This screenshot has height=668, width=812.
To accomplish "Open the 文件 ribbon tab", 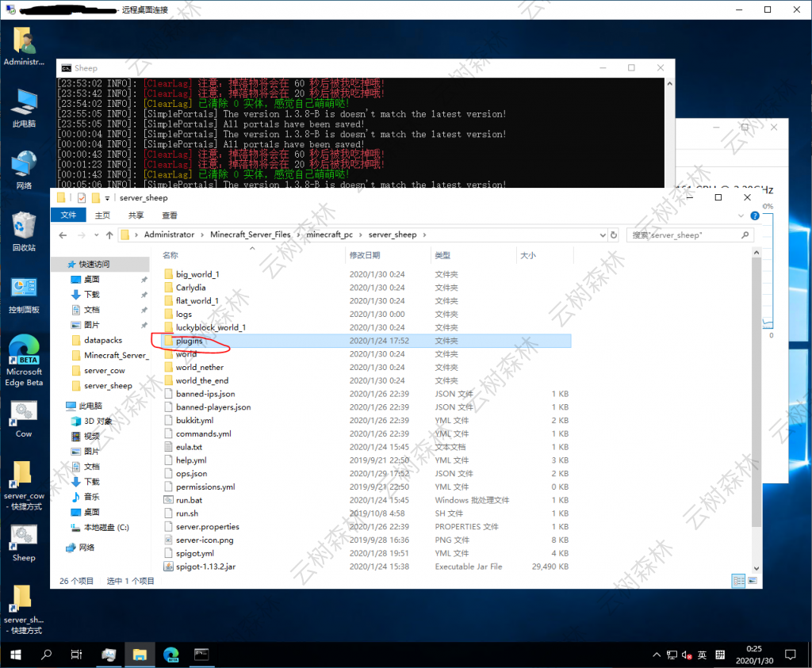I will click(68, 216).
